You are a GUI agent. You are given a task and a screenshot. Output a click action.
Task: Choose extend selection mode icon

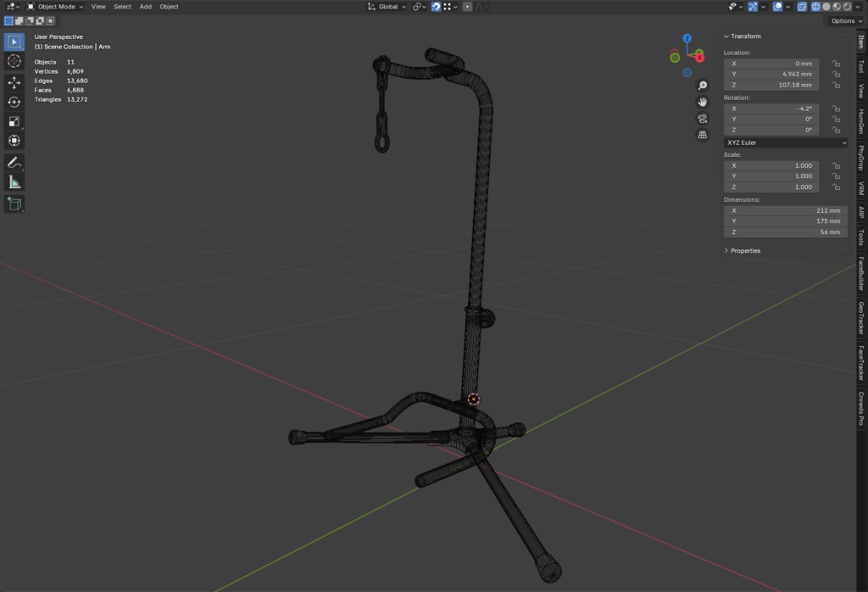tap(19, 21)
